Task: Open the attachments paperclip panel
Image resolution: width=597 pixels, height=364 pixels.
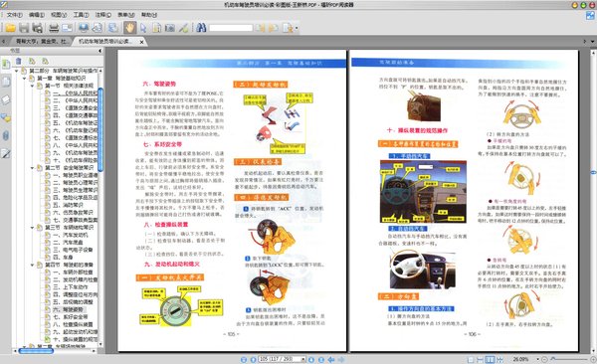Action: (x=6, y=135)
